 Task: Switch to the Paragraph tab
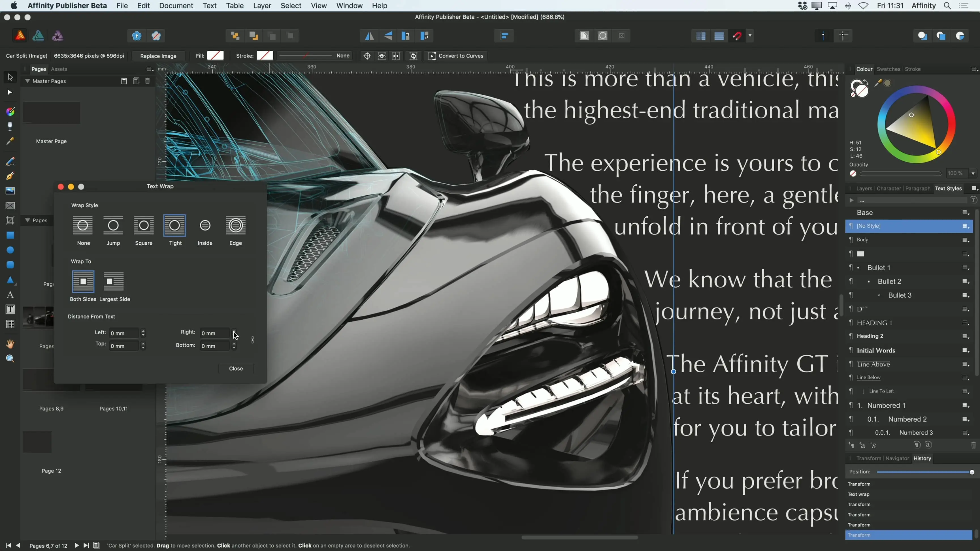(918, 189)
